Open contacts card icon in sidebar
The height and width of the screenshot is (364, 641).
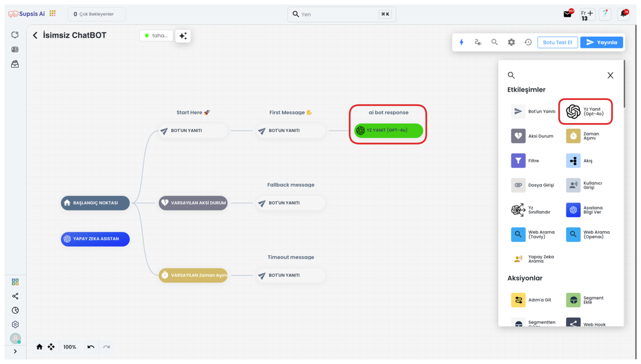coord(15,50)
